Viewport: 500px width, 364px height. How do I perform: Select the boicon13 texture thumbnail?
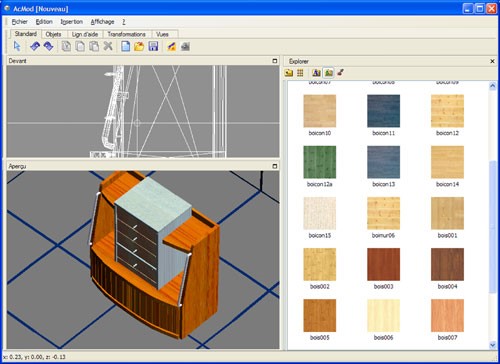pos(383,162)
